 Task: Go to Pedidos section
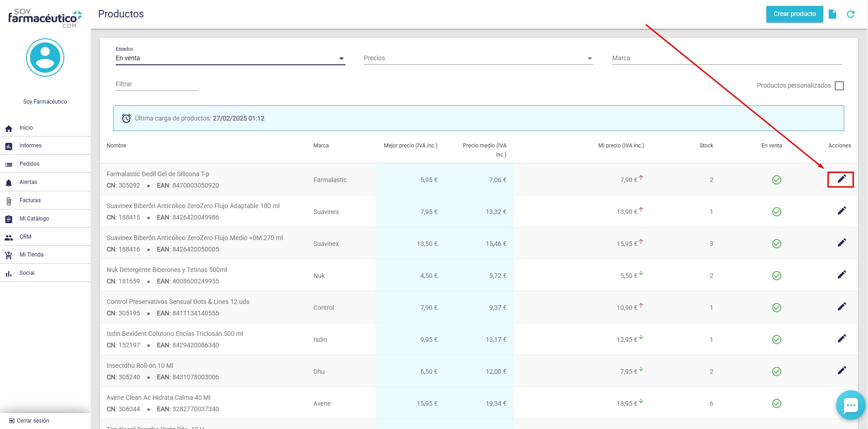45,164
